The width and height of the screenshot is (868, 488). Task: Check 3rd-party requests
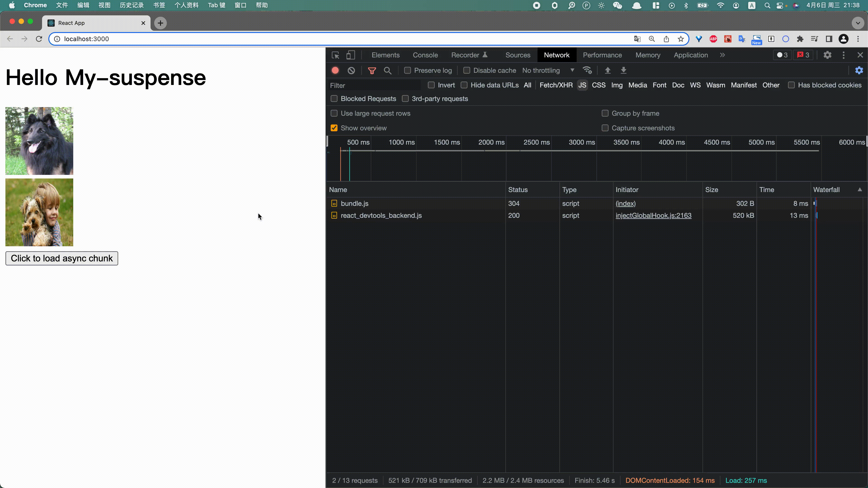point(405,99)
